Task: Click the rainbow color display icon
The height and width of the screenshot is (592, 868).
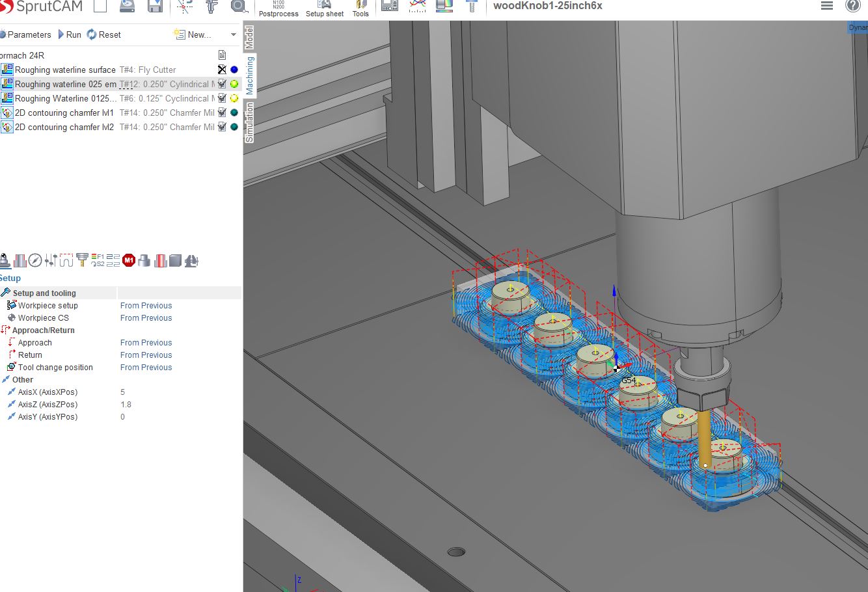Action: point(444,6)
